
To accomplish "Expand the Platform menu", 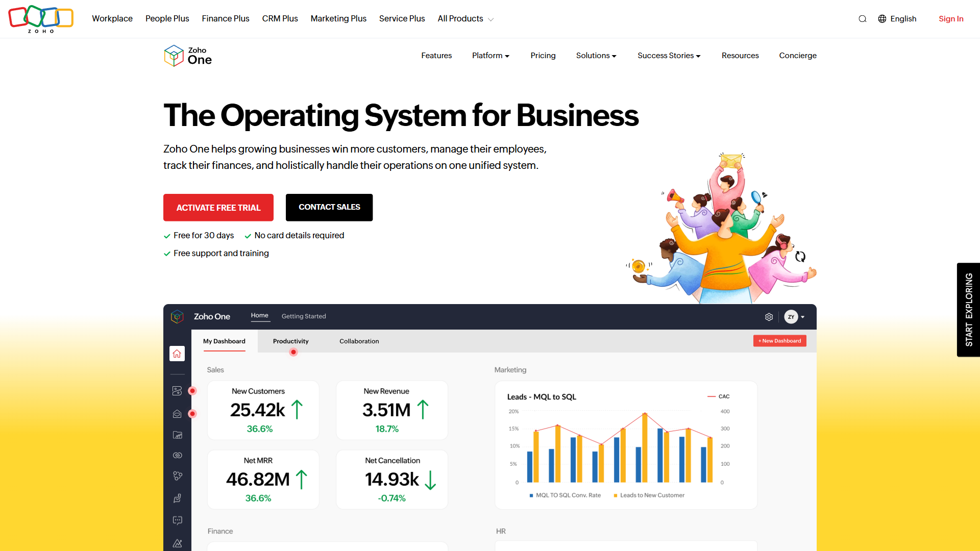I will (x=491, y=56).
